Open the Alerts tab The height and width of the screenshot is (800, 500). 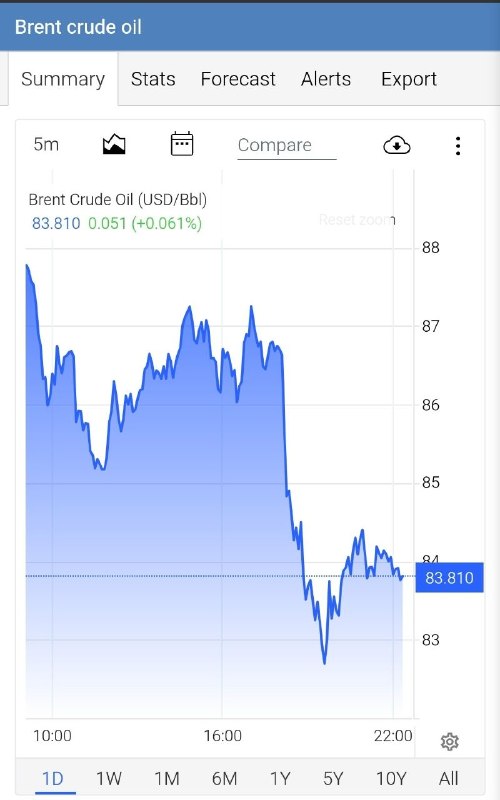tap(326, 79)
